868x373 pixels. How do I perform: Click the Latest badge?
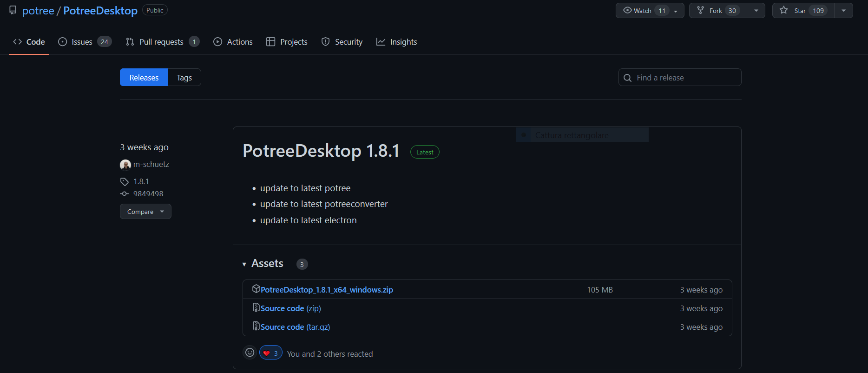[x=425, y=152]
